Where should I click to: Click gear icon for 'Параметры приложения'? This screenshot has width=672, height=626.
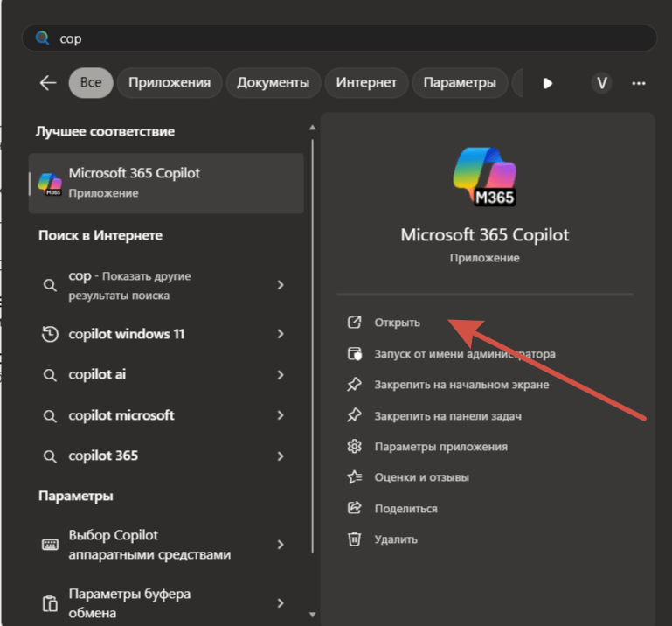coord(354,447)
